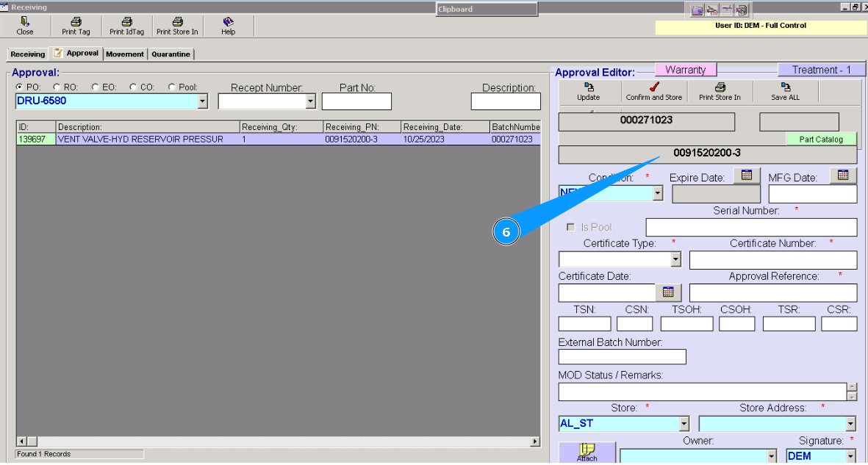Click the purple folder S icon
The image size is (868, 465).
click(x=697, y=10)
